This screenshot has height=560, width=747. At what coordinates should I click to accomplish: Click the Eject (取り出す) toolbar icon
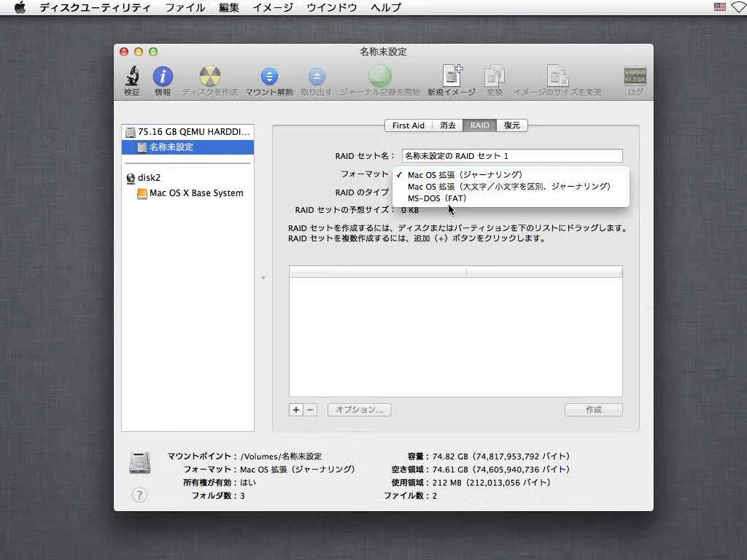(x=317, y=76)
